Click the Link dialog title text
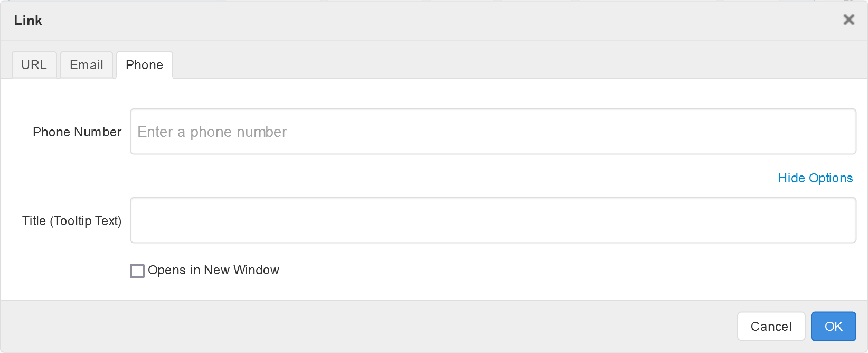Image resolution: width=868 pixels, height=353 pixels. [x=28, y=21]
